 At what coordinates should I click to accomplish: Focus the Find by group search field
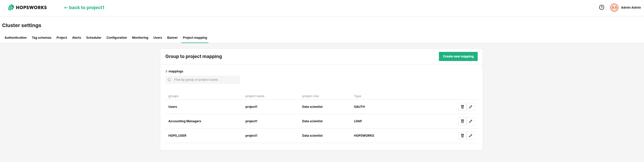click(x=205, y=80)
